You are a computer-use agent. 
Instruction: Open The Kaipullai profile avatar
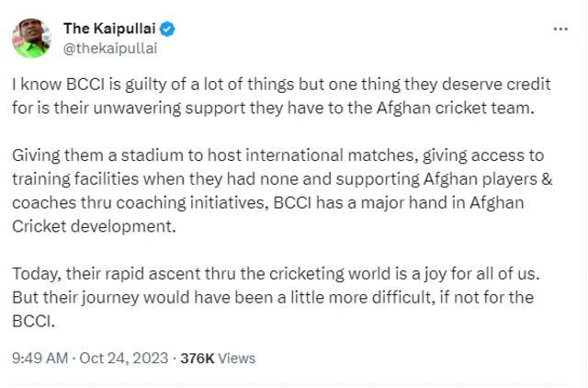pyautogui.click(x=30, y=37)
